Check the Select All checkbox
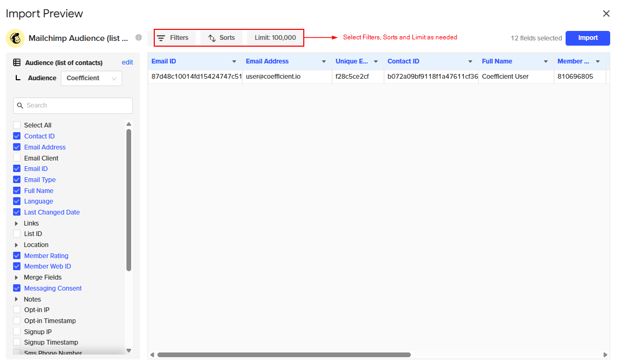Image resolution: width=617 pixels, height=364 pixels. coord(17,125)
